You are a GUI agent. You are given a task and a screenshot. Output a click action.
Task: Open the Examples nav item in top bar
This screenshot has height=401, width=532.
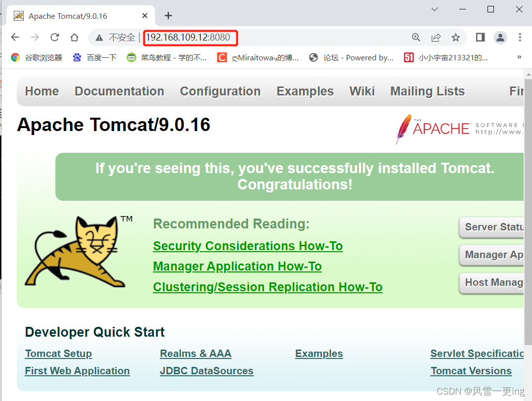click(305, 91)
